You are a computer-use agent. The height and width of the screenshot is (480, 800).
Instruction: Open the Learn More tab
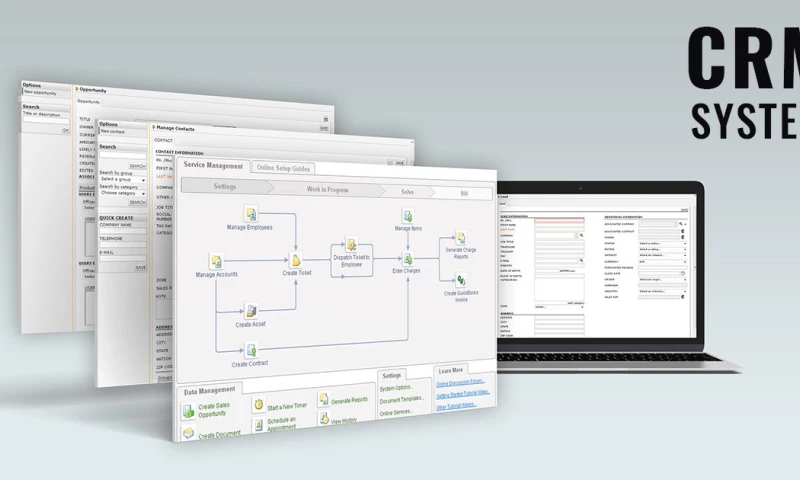(x=451, y=370)
